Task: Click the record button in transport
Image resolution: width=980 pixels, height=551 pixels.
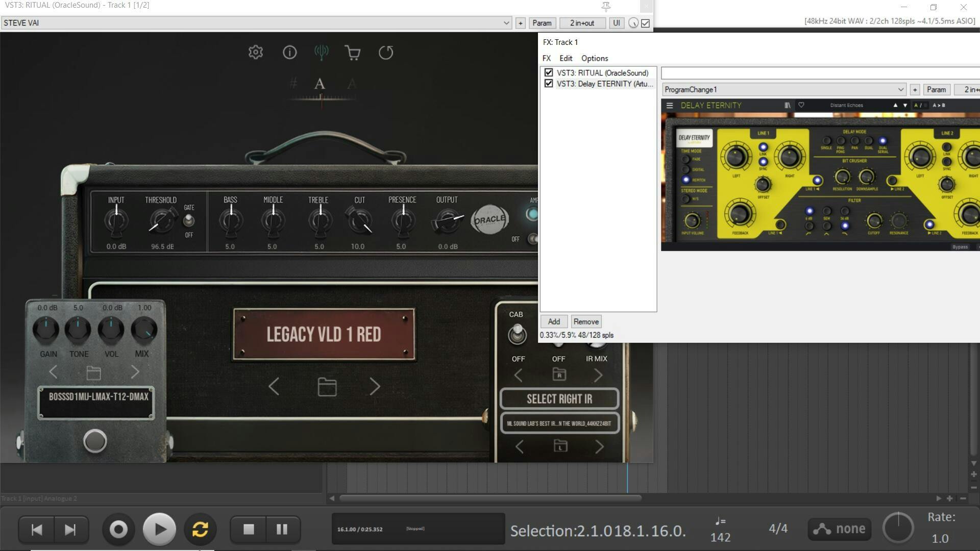Action: coord(118,530)
